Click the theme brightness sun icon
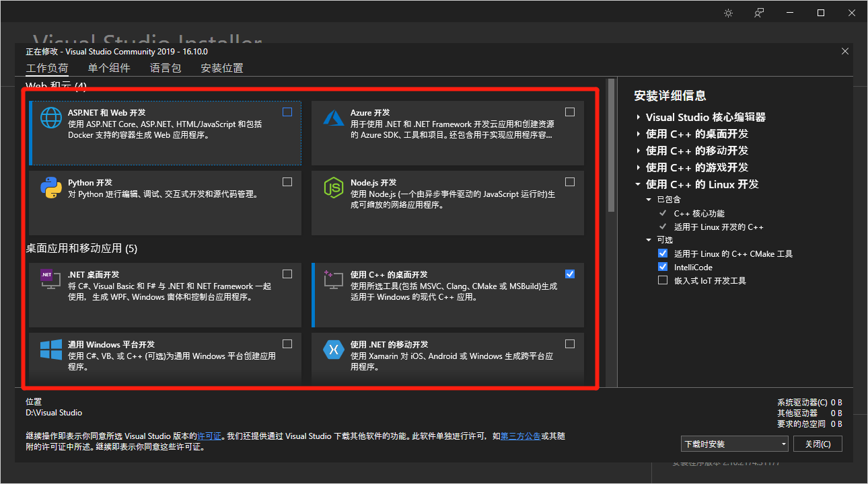Image resolution: width=868 pixels, height=484 pixels. coord(728,13)
